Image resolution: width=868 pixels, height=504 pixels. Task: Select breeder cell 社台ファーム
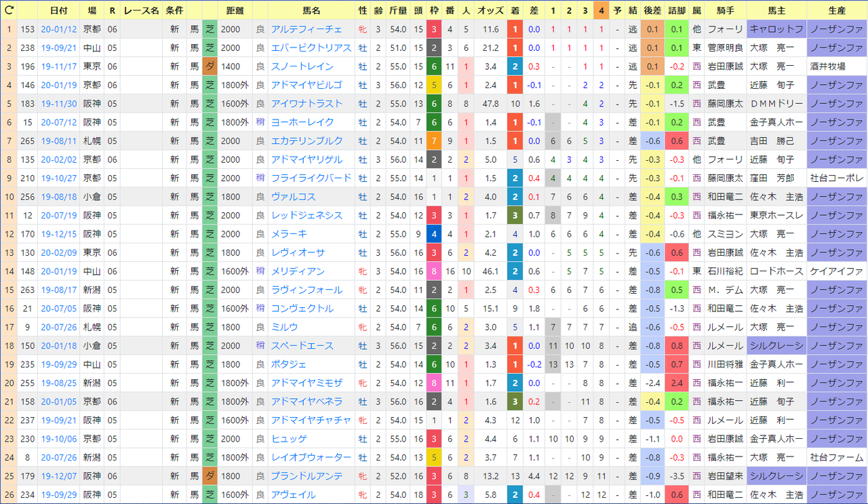point(837,458)
